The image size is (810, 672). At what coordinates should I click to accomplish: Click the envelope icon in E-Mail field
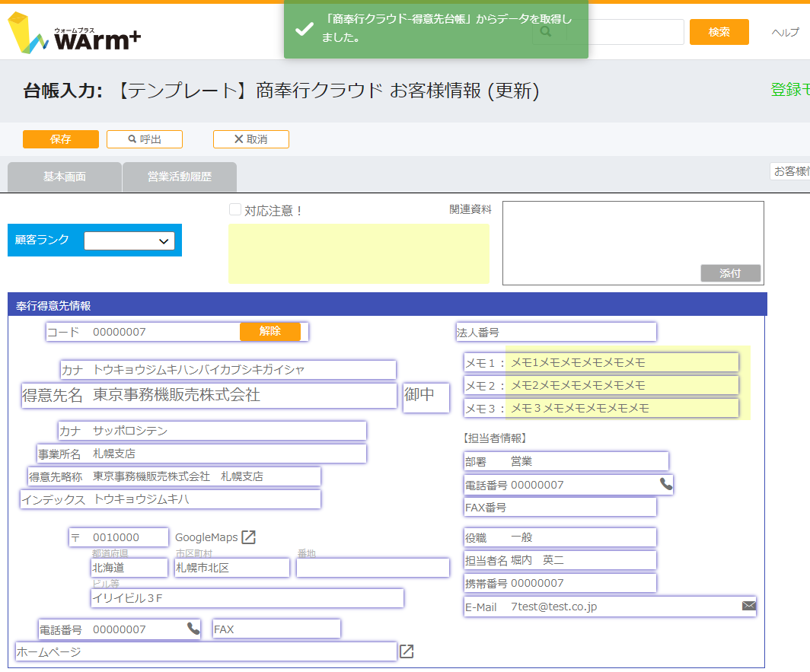tap(748, 605)
